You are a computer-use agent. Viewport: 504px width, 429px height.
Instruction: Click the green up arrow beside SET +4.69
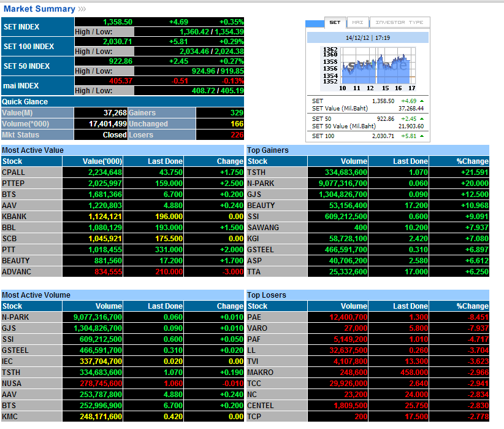click(x=422, y=101)
